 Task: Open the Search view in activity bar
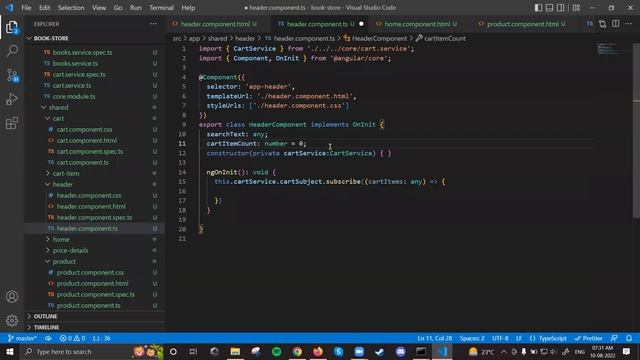pyautogui.click(x=12, y=51)
